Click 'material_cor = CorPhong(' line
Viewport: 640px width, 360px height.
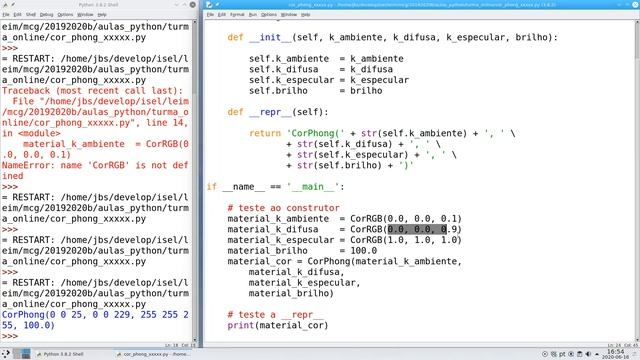coord(344,261)
